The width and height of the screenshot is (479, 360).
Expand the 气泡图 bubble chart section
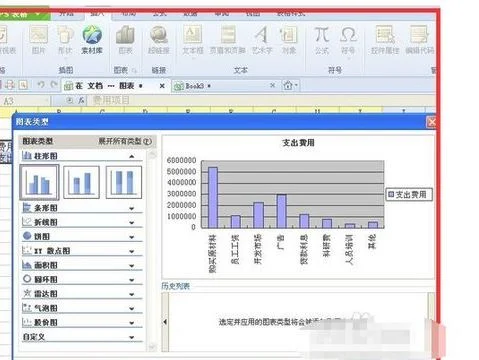click(x=132, y=309)
